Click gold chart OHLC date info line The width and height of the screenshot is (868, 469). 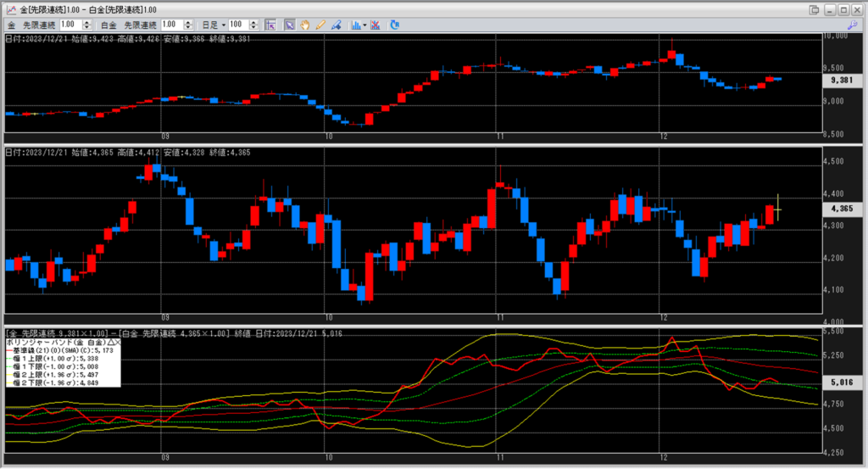128,39
